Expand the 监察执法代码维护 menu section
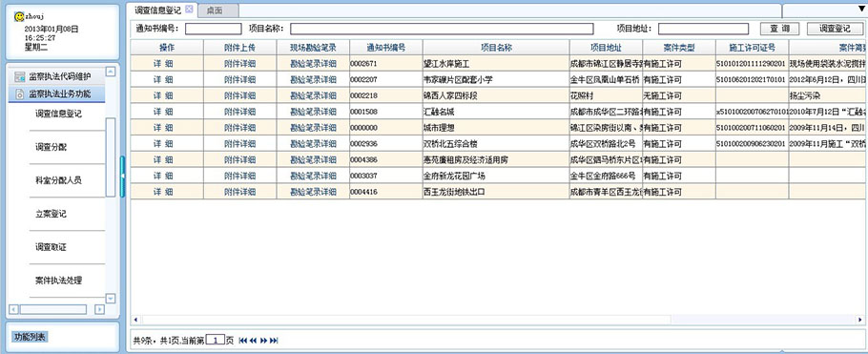The height and width of the screenshot is (354, 868). pos(56,76)
